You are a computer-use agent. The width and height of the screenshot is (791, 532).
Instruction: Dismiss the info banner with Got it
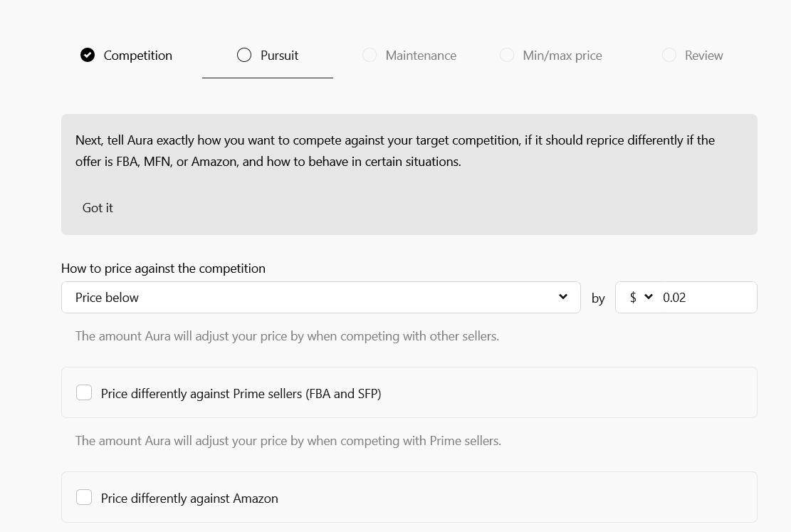(98, 208)
